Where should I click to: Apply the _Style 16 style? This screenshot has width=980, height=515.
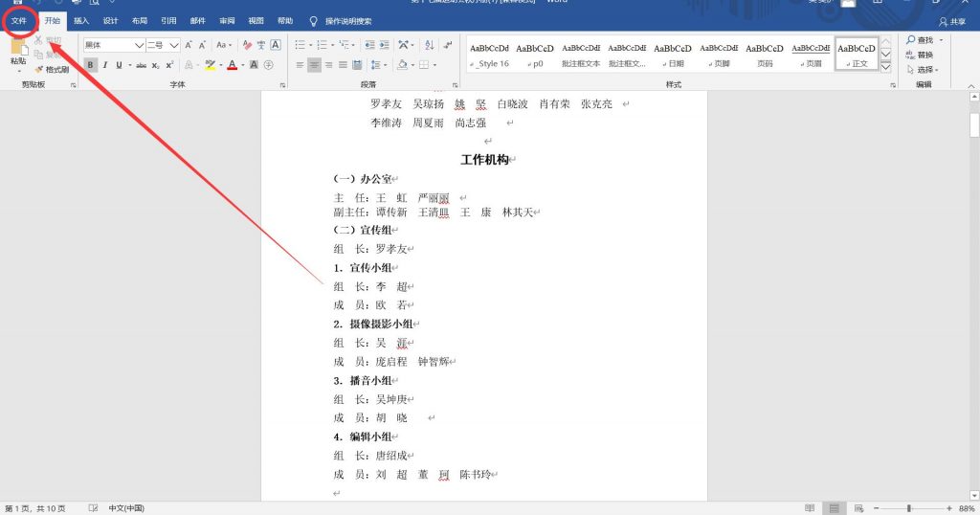(489, 55)
